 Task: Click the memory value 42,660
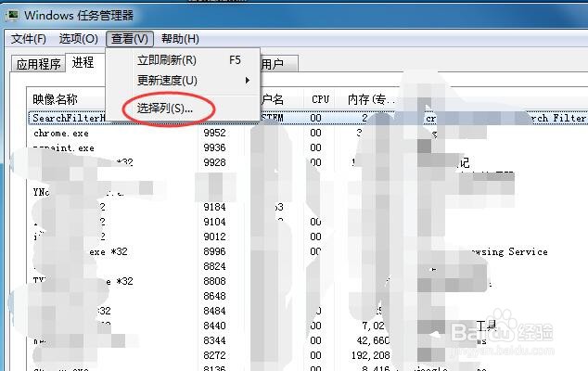(x=373, y=340)
